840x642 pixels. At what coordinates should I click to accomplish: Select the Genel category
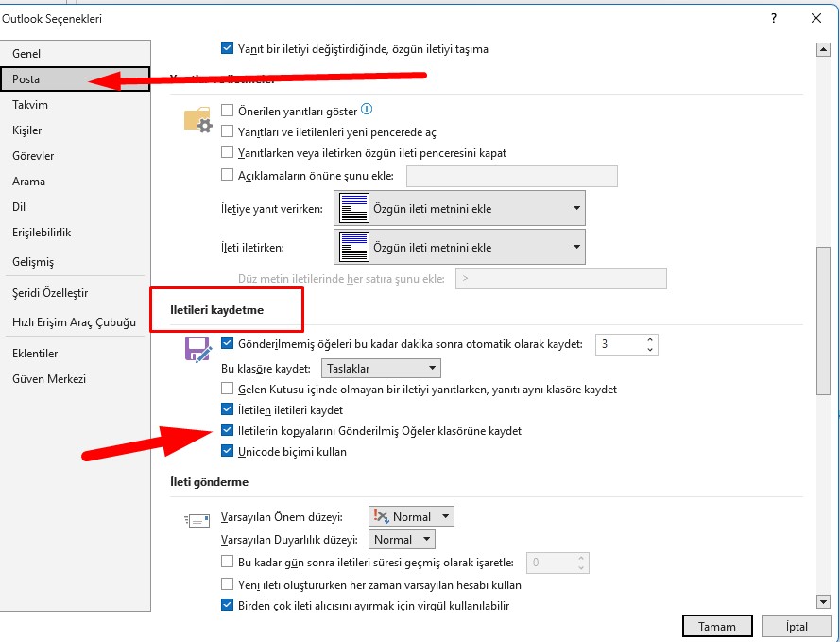(76, 54)
